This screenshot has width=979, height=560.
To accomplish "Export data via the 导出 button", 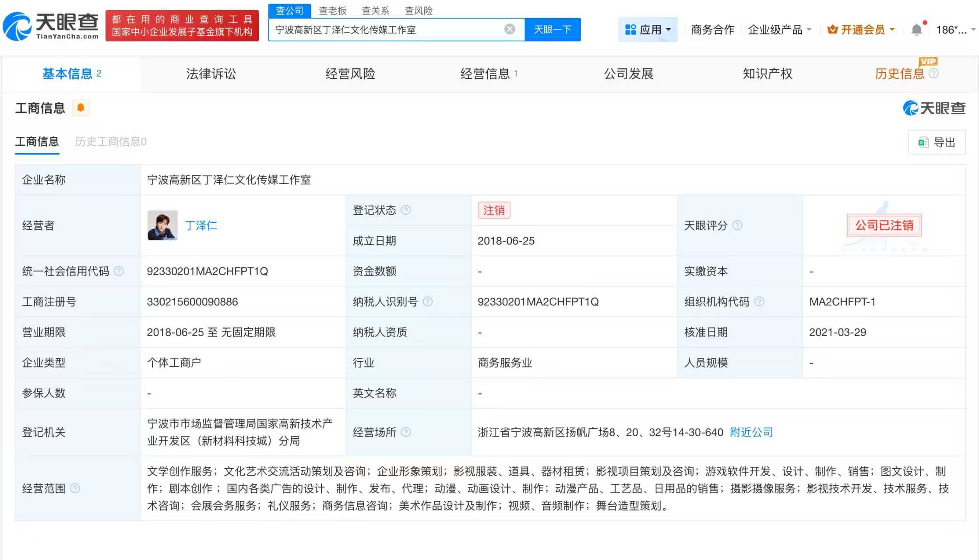I will coord(937,142).
